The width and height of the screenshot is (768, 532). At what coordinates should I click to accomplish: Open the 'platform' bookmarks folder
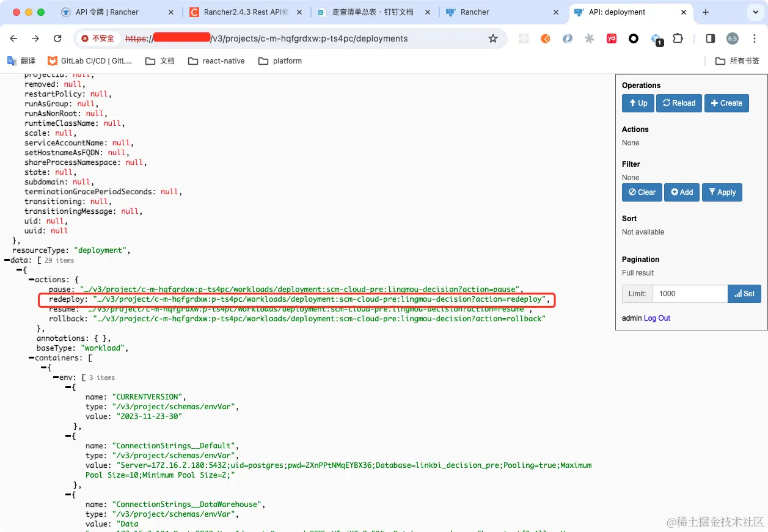coord(280,61)
